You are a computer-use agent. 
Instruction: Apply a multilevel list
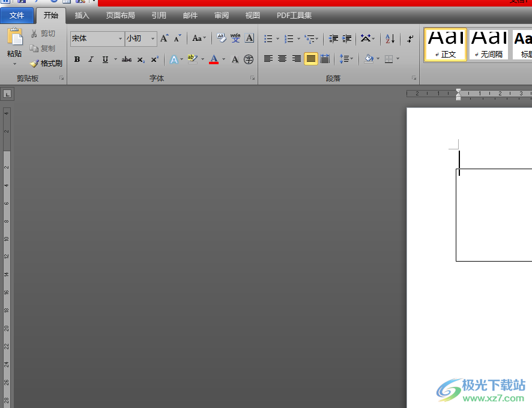(x=309, y=38)
